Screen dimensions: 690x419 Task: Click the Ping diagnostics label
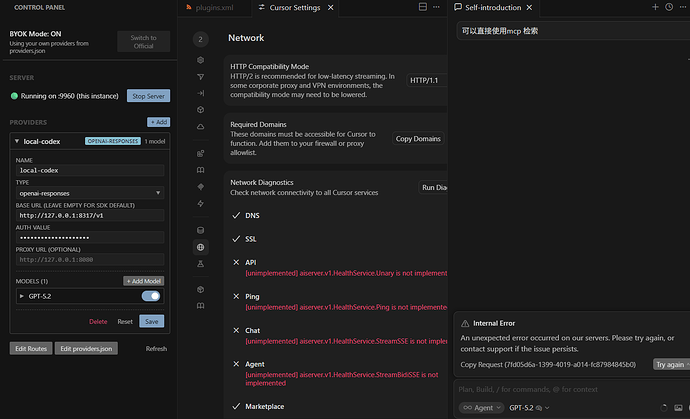pos(252,297)
